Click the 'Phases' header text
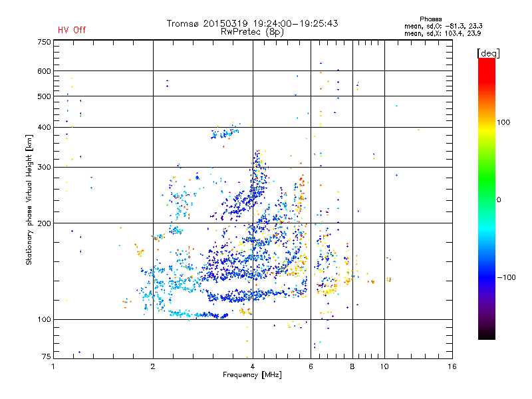The width and height of the screenshot is (532, 399). tap(430, 19)
